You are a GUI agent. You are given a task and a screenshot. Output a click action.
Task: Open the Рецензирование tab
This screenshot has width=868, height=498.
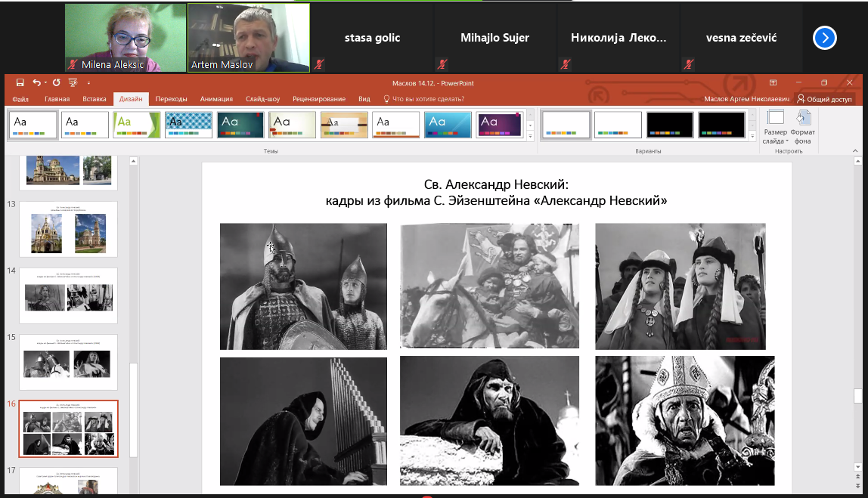(319, 99)
